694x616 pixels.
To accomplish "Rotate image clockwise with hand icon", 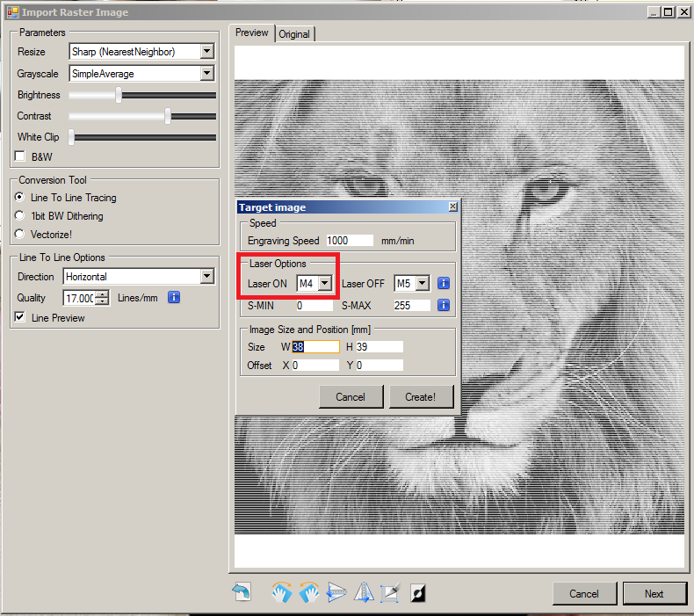I will coord(281,592).
